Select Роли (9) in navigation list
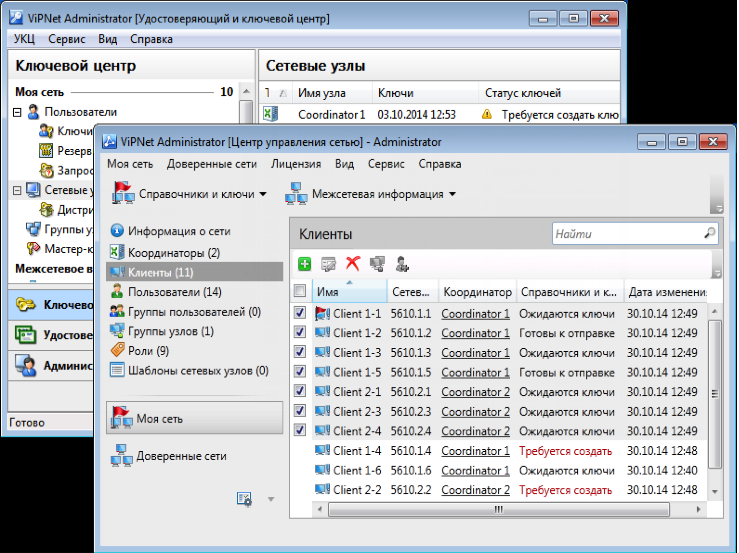 tap(148, 350)
